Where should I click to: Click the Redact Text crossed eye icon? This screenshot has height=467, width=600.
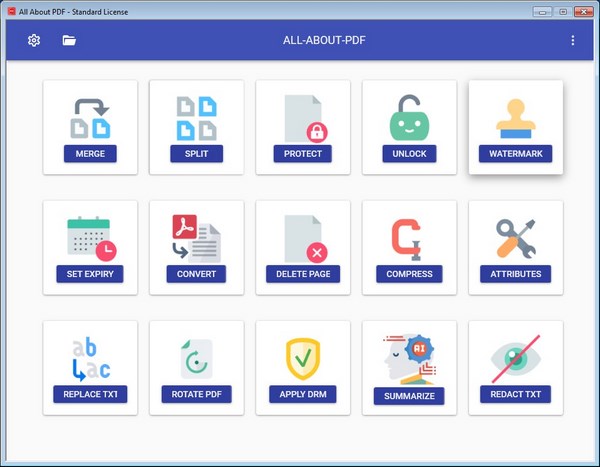pos(516,359)
